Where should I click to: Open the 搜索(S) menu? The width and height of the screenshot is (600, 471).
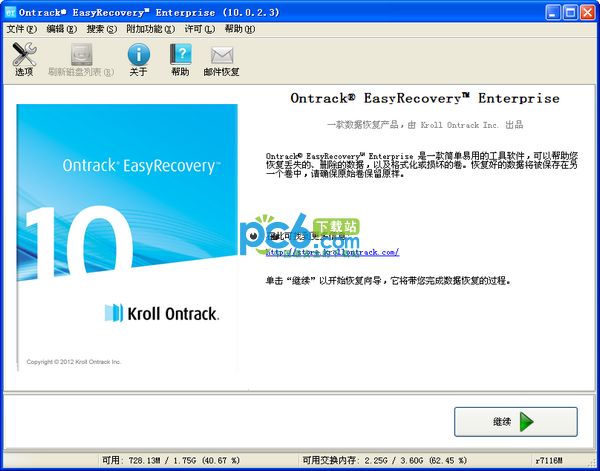tap(101, 29)
